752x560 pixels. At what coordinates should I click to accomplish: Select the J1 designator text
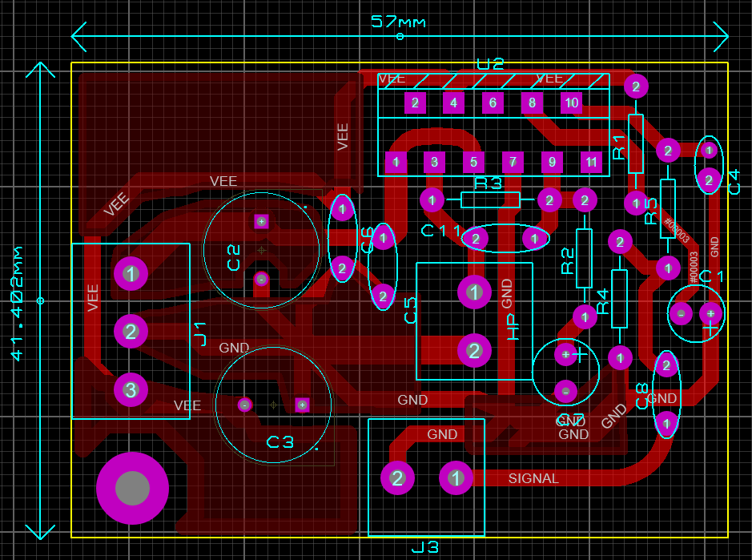(199, 334)
